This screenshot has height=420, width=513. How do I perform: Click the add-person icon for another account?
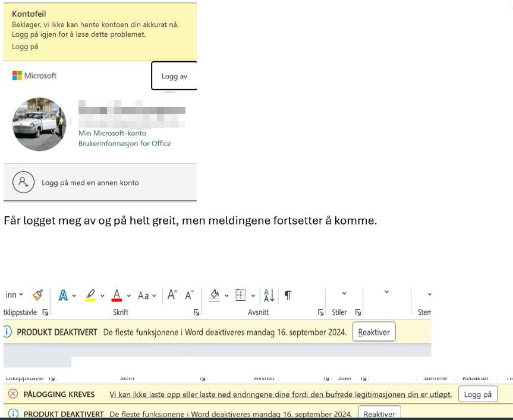(x=24, y=182)
